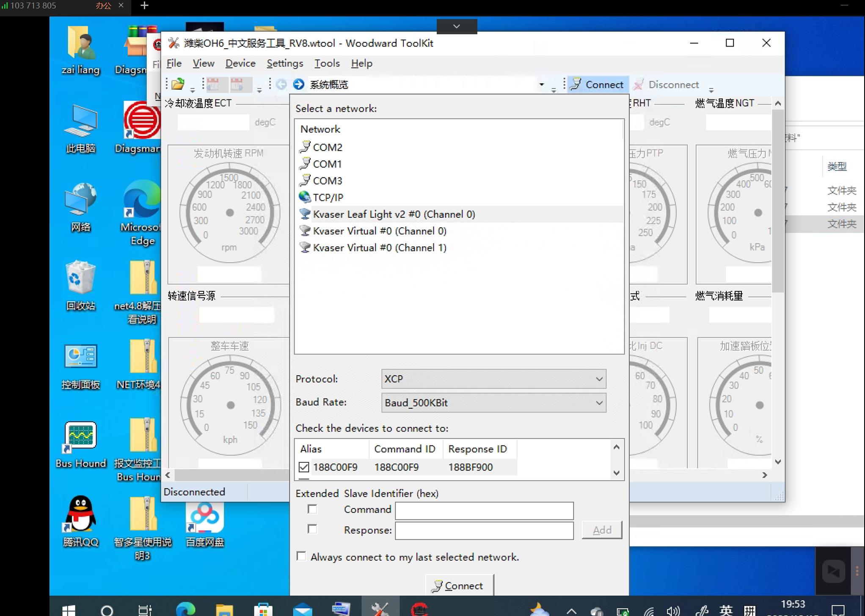This screenshot has height=616, width=865.
Task: Click the Windows Start button
Action: pyautogui.click(x=69, y=610)
